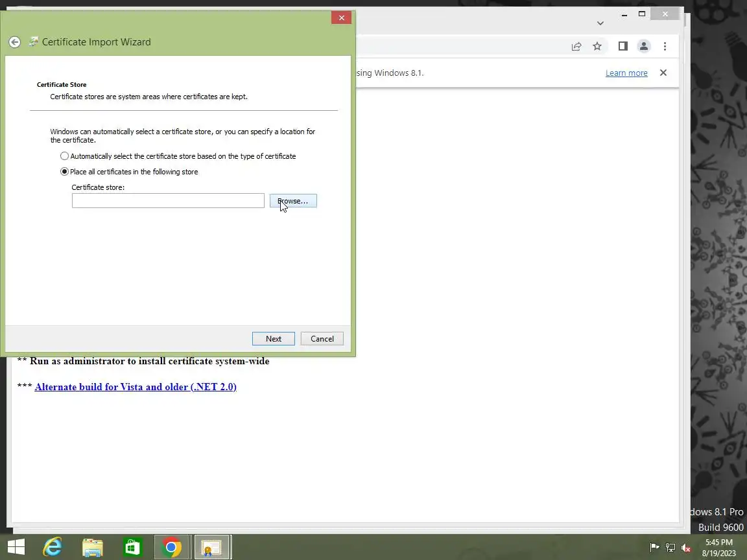Switch to Chrome in the taskbar
This screenshot has height=560, width=747.
[x=171, y=547]
